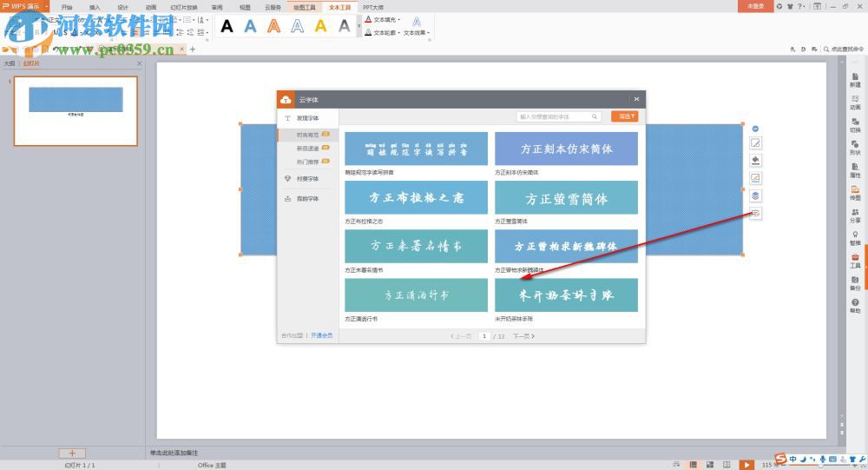
Task: Start slideshow with orange play button
Action: coord(746,465)
